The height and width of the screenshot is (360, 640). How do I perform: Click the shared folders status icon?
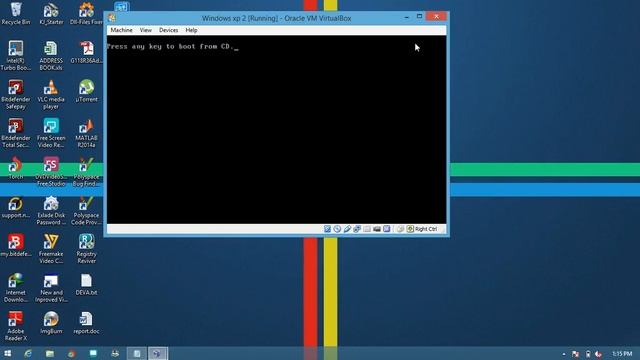tap(367, 229)
